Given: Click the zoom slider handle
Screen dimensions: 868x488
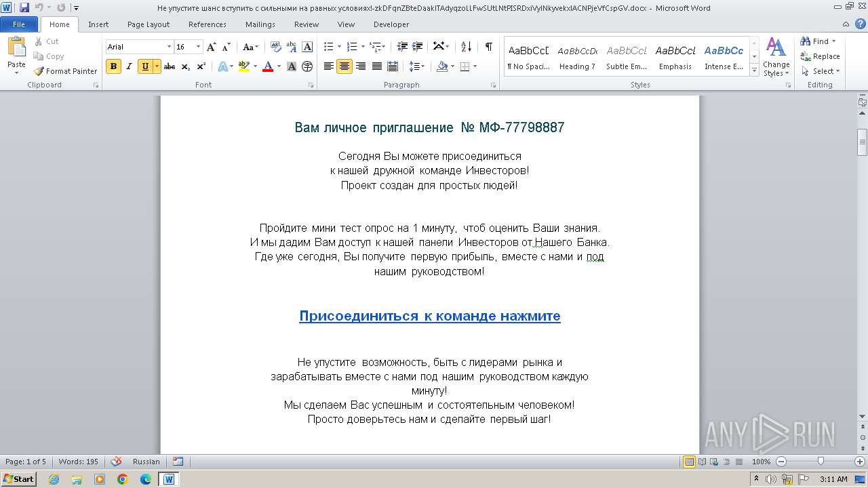Looking at the screenshot, I should coord(821,462).
